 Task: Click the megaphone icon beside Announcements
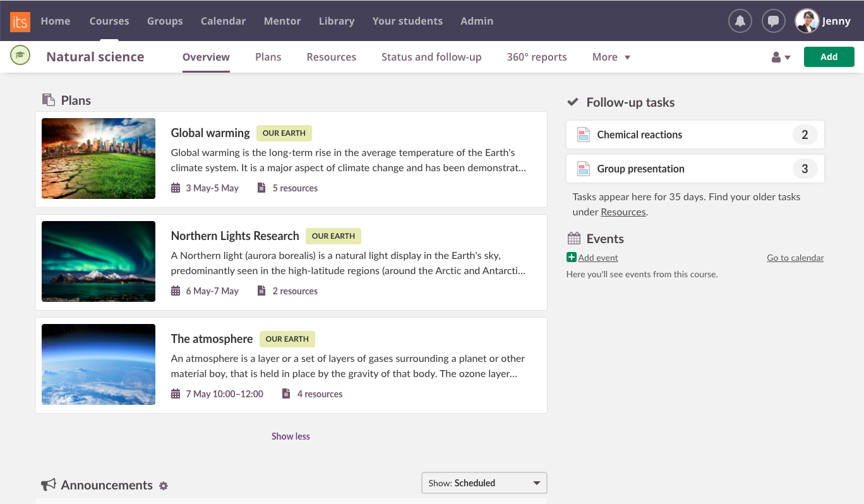click(x=48, y=484)
